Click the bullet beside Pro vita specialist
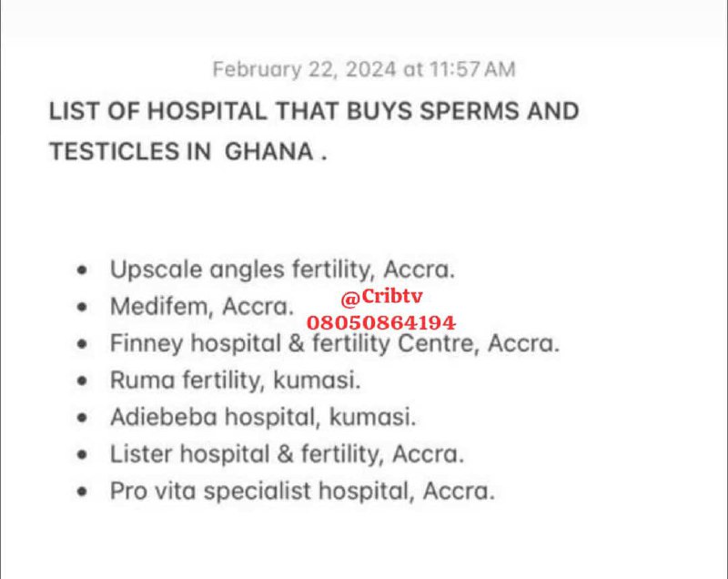Screen dimensions: 728x579 [x=82, y=492]
